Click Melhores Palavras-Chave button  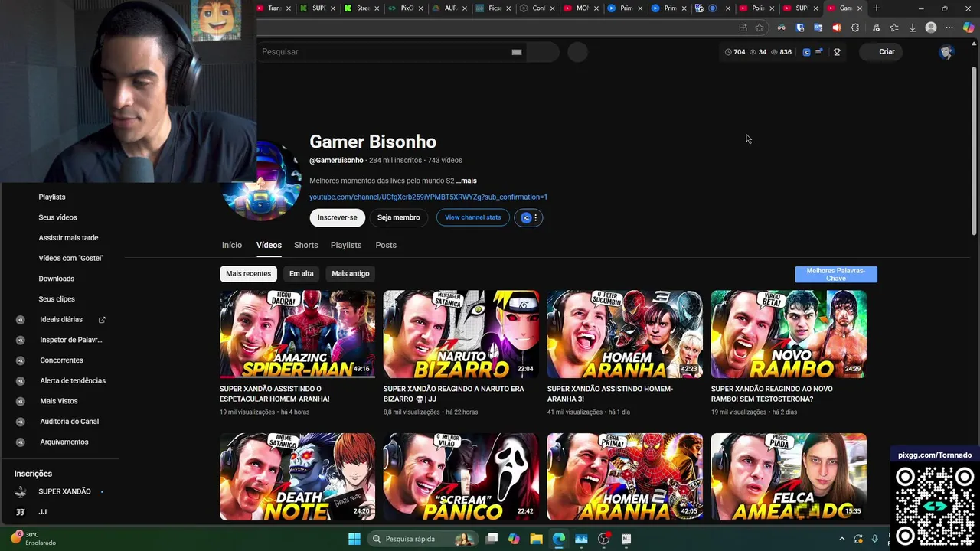[836, 274]
